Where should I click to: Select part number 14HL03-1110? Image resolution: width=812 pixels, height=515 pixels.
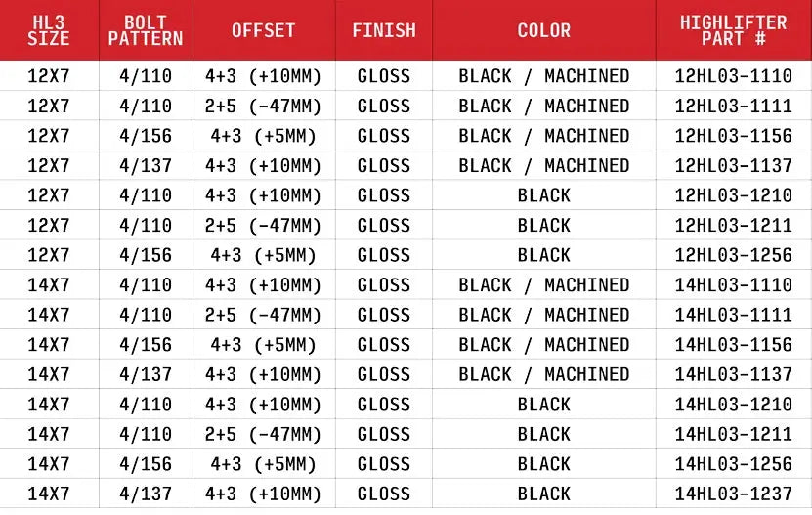pyautogui.click(x=734, y=285)
